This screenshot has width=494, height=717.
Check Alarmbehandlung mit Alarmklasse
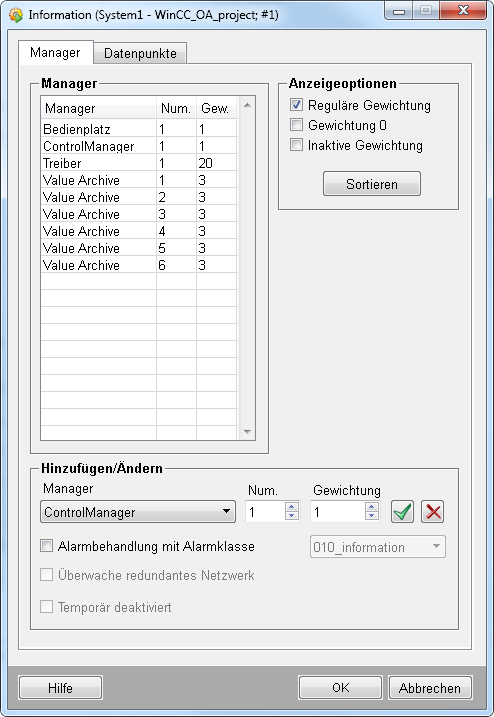coord(46,546)
